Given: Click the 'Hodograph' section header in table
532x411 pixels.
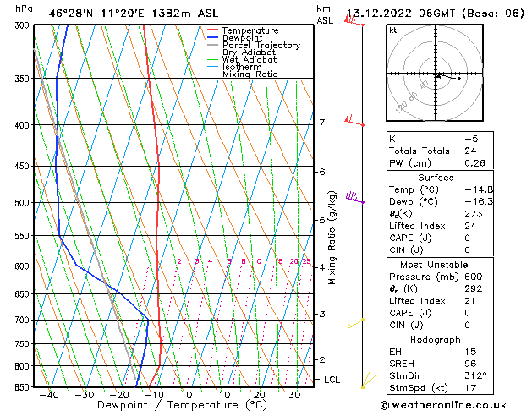Looking at the screenshot, I should point(436,340).
